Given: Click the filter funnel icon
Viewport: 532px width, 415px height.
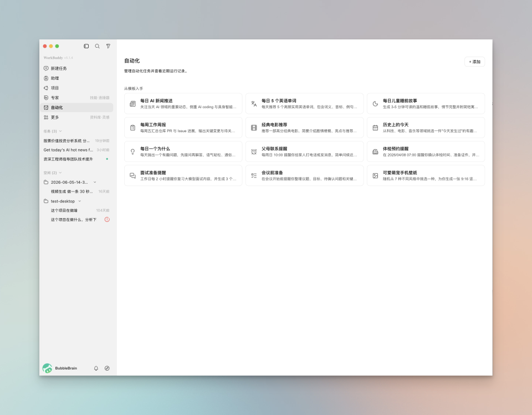Looking at the screenshot, I should [x=108, y=46].
